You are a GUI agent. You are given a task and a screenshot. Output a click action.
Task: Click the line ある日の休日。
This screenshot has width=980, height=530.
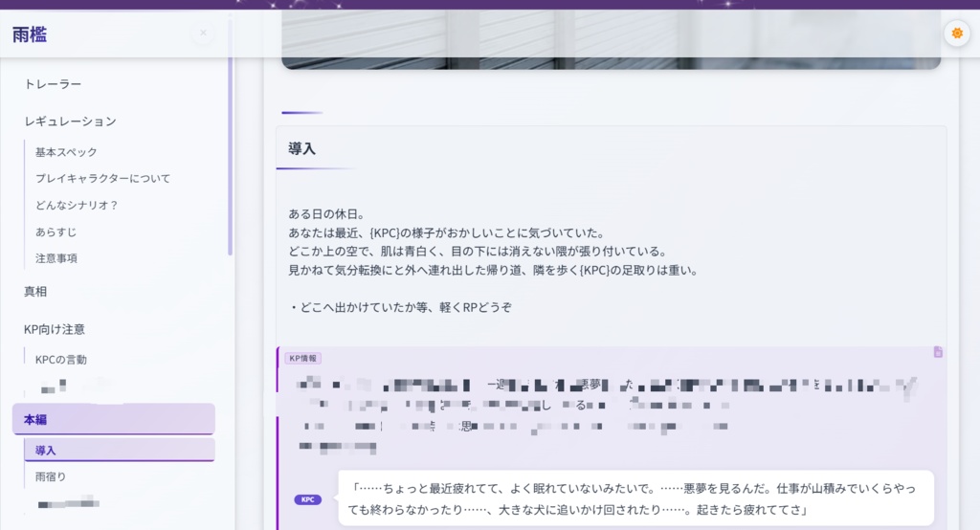pos(326,213)
